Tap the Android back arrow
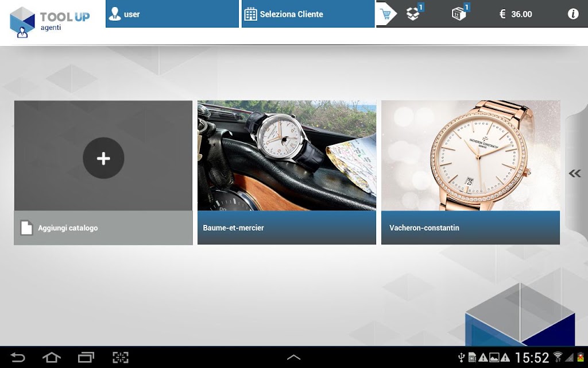 17,357
